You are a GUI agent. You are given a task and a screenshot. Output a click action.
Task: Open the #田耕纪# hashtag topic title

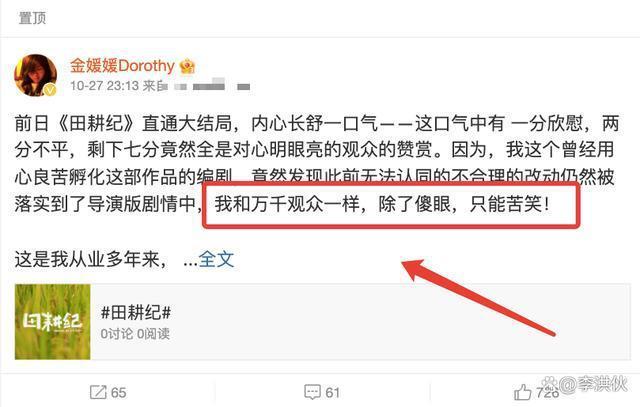(136, 313)
